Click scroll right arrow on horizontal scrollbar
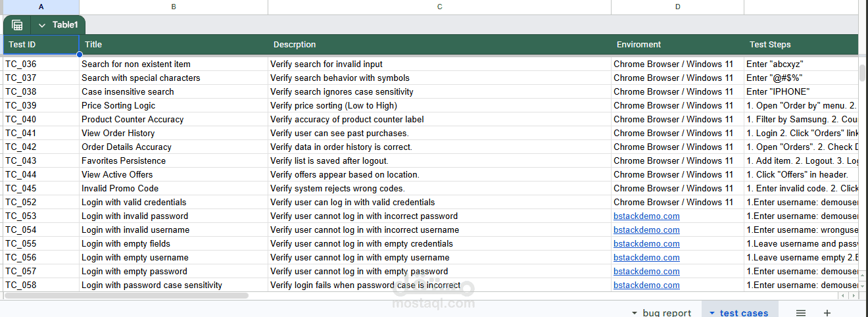The height and width of the screenshot is (317, 868). click(x=854, y=296)
